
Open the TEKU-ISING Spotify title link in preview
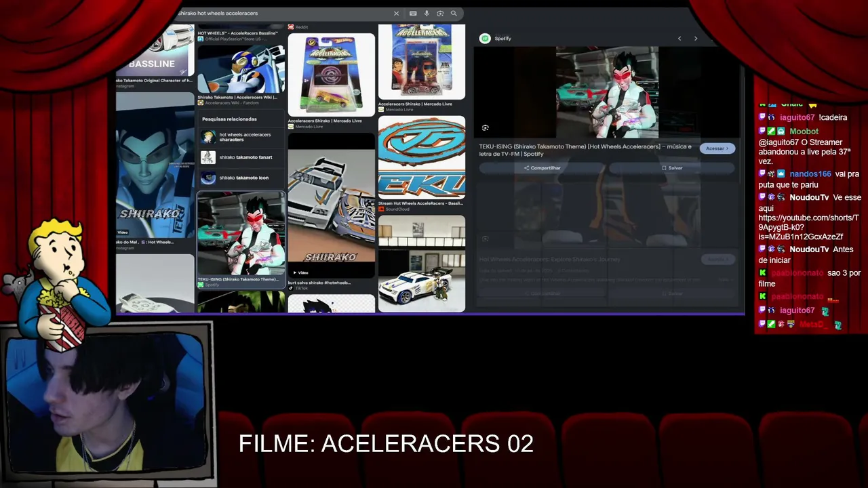pyautogui.click(x=585, y=150)
